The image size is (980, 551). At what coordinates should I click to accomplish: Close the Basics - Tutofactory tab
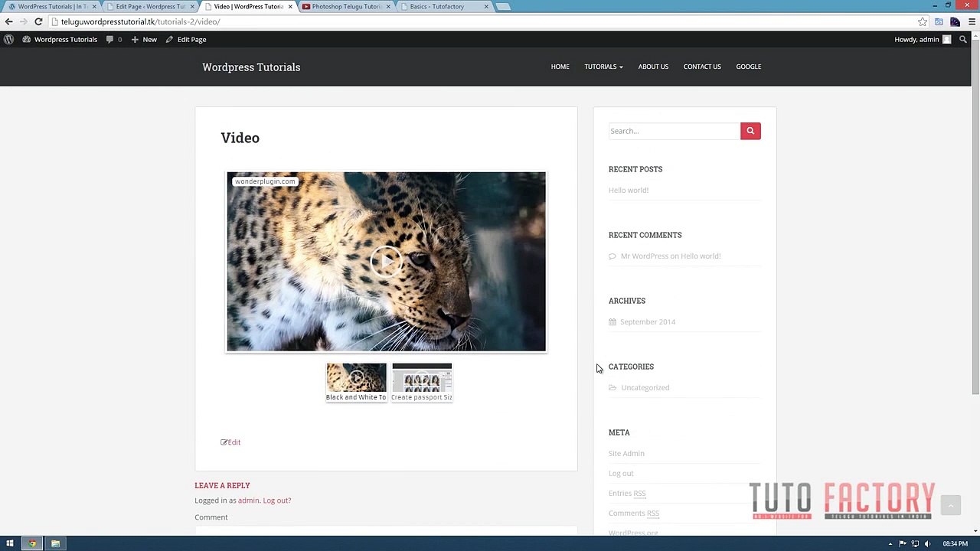486,7
